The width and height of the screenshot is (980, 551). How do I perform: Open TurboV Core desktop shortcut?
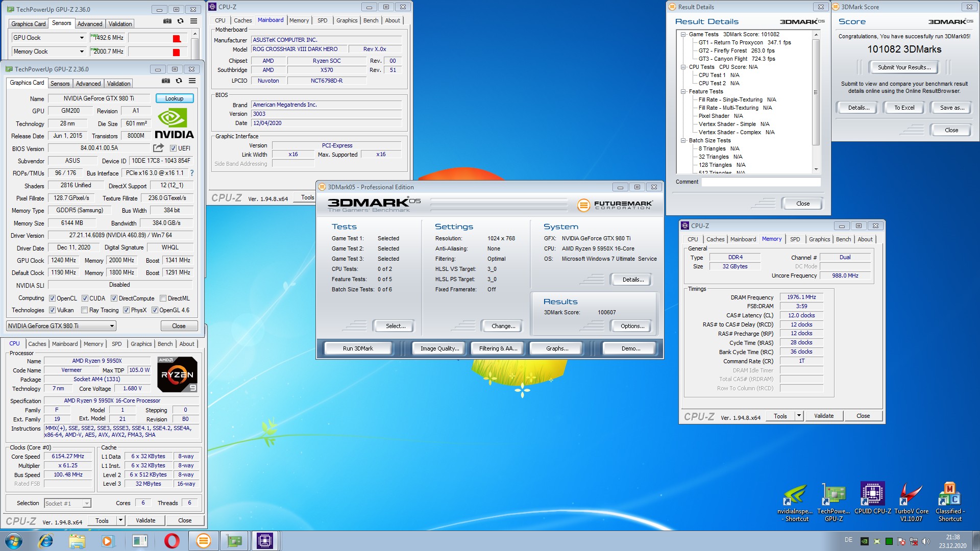[912, 503]
